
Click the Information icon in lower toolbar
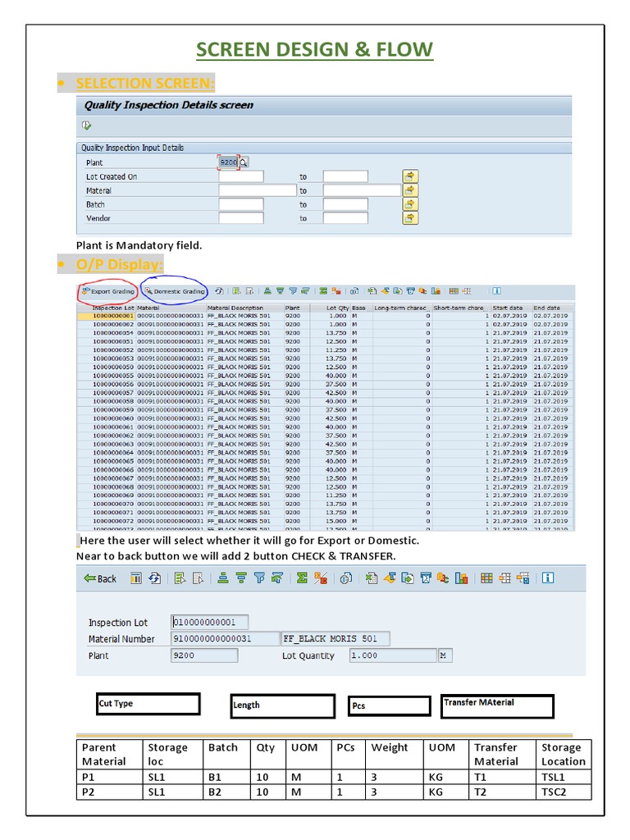pos(547,578)
